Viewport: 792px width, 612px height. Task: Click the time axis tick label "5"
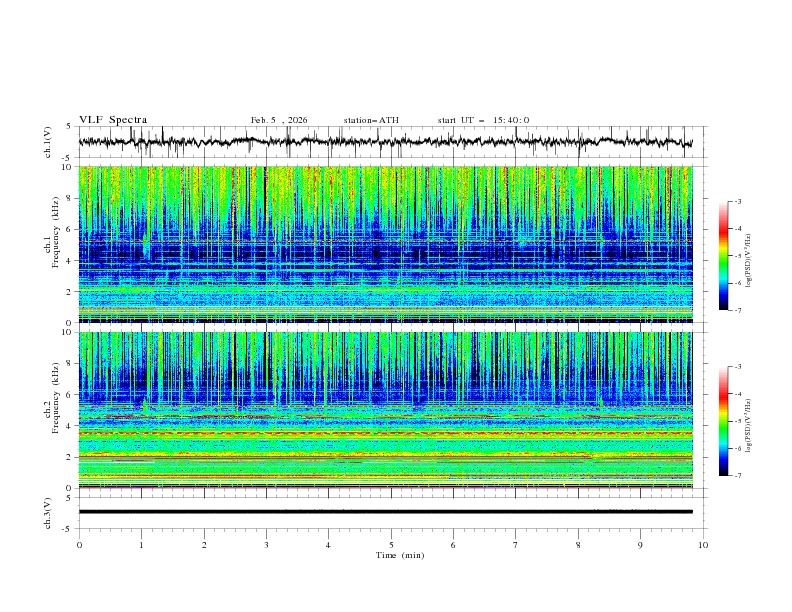coord(391,545)
